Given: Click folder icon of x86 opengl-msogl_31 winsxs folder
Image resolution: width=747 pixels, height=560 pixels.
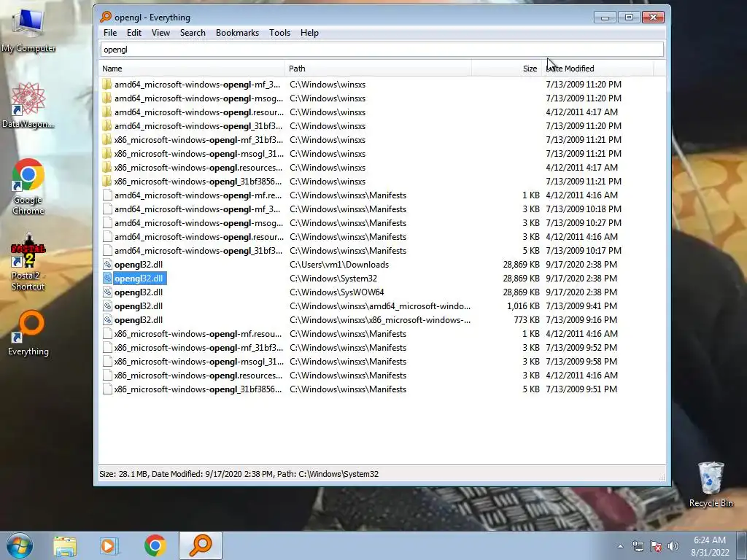Looking at the screenshot, I should (107, 154).
